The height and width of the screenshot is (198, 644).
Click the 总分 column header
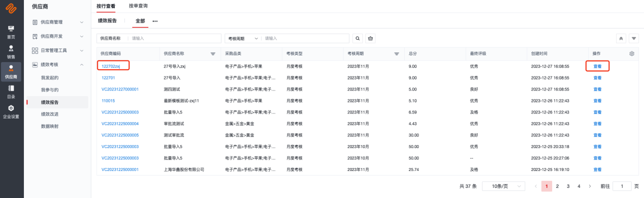click(412, 53)
